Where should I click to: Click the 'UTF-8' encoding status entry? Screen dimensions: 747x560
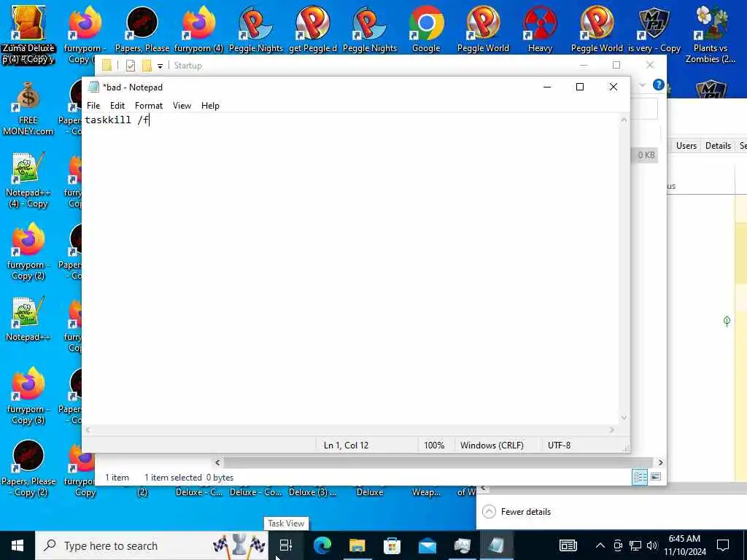pyautogui.click(x=559, y=446)
